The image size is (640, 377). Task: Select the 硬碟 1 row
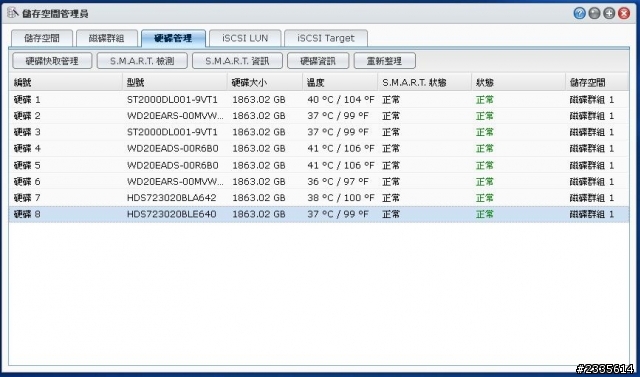319,100
